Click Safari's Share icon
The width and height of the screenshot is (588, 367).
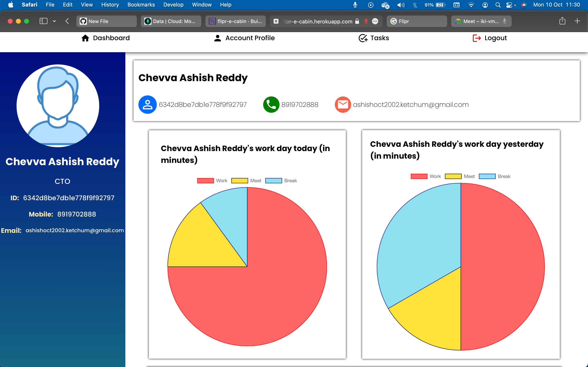pyautogui.click(x=562, y=21)
